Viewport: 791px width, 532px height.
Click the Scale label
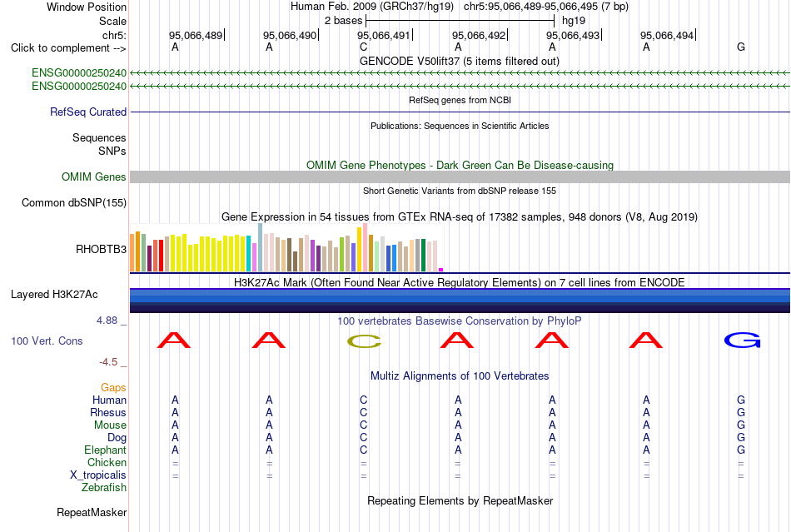point(112,21)
